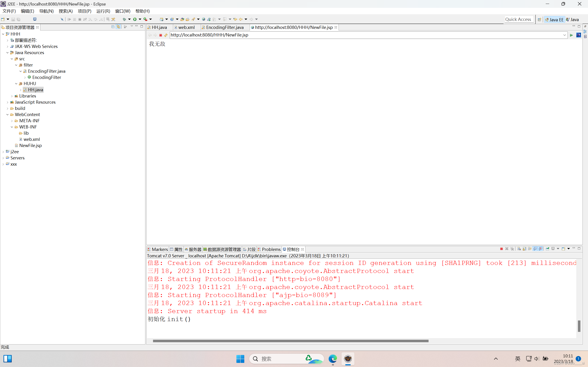Click the Quick Access search field
This screenshot has height=367, width=588.
point(518,19)
